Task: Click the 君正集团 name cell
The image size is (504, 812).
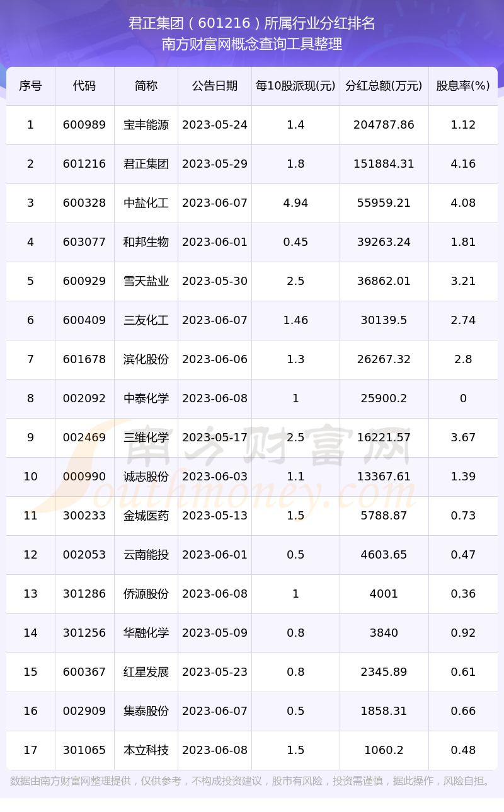Action: click(x=146, y=164)
